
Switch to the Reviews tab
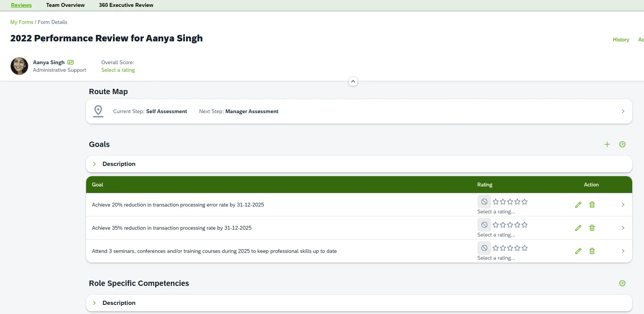(21, 5)
